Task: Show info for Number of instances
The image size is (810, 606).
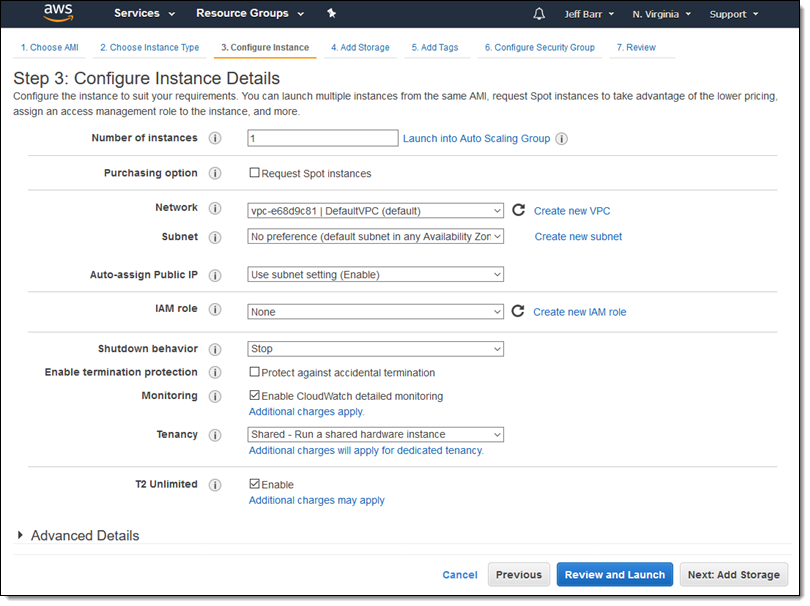Action: click(x=215, y=139)
